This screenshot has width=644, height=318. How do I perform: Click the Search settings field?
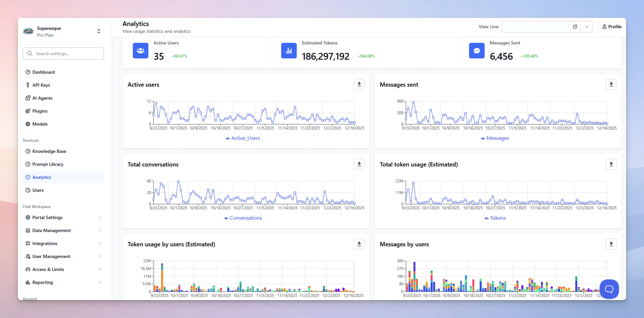pos(63,53)
